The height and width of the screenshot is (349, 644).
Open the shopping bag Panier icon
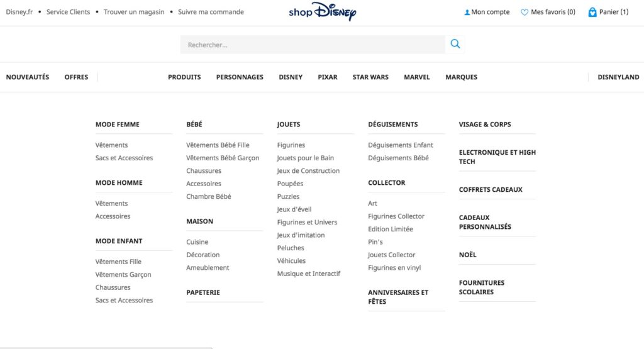click(592, 12)
